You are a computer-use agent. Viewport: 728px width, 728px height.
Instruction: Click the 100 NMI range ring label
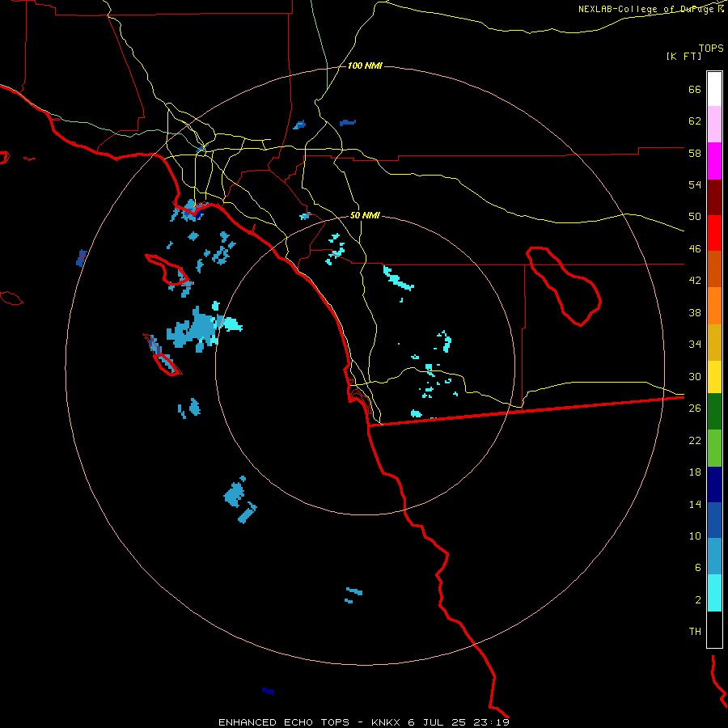365,66
